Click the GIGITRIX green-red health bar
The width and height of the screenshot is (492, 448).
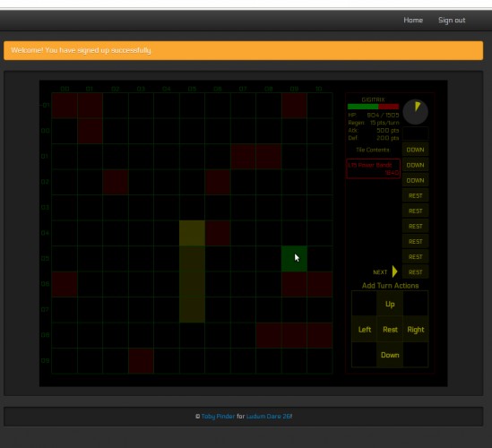(x=373, y=107)
